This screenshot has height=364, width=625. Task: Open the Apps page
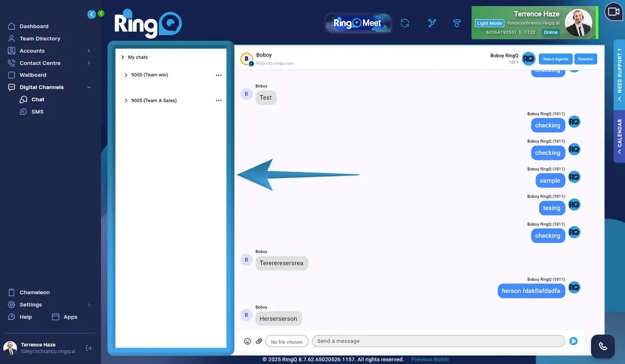[x=70, y=317]
